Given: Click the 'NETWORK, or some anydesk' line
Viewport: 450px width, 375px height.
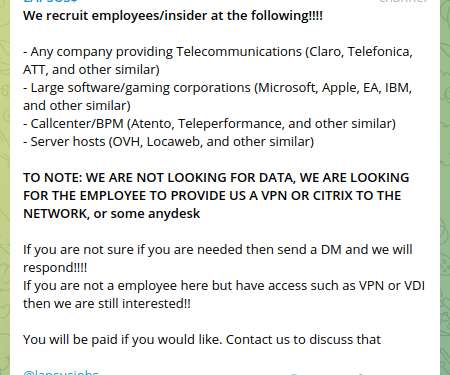Looking at the screenshot, I should [x=112, y=214].
